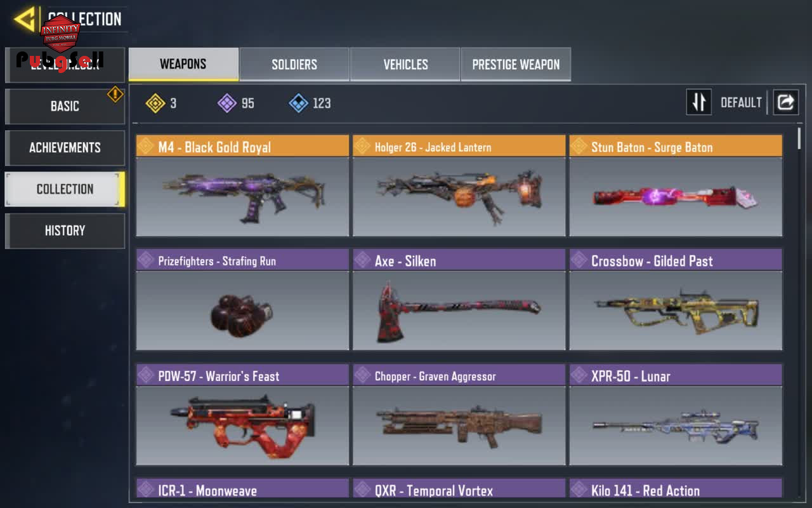The image size is (812, 508).
Task: Open the DEFAULT sort option
Action: [x=741, y=103]
